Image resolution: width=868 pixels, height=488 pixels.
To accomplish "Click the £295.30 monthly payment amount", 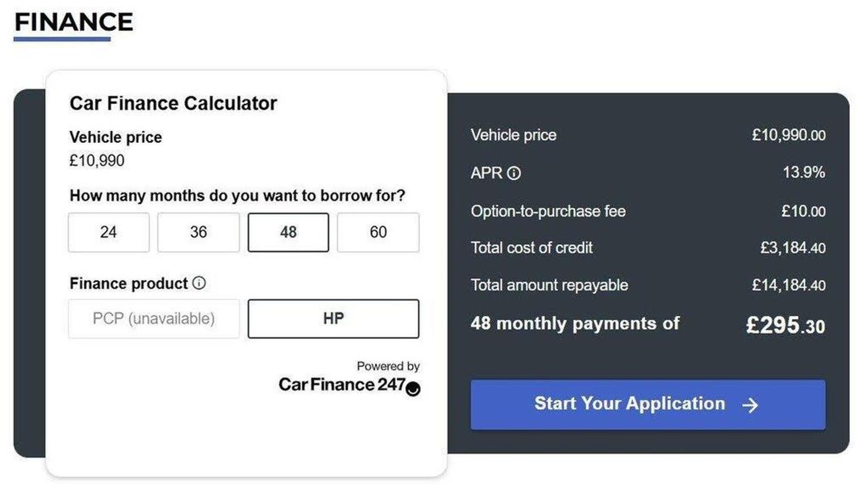I will [785, 325].
